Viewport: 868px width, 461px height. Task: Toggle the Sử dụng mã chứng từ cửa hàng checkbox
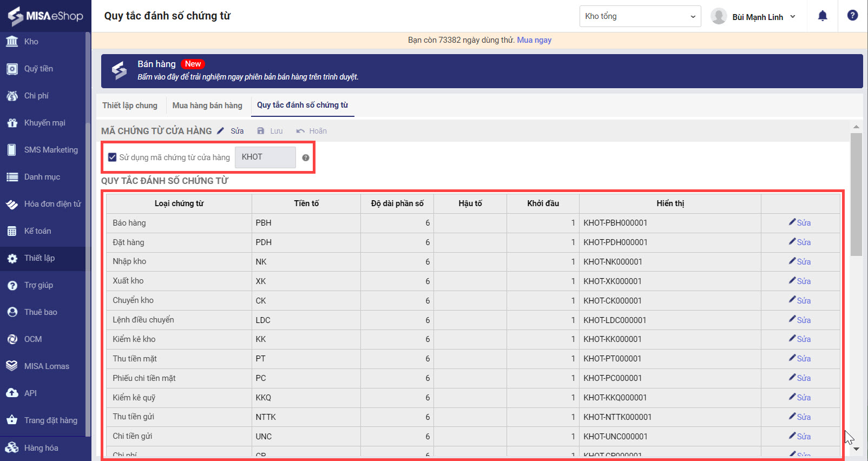tap(112, 157)
